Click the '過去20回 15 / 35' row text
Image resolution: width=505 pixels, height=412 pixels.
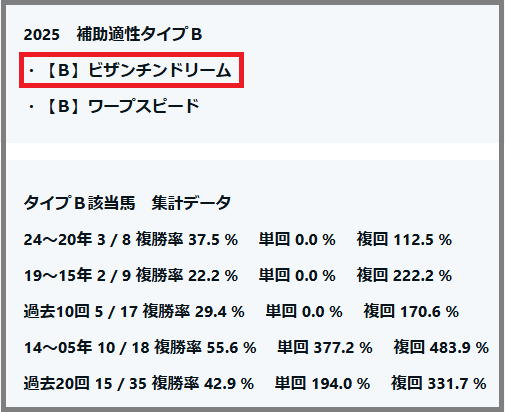point(85,383)
